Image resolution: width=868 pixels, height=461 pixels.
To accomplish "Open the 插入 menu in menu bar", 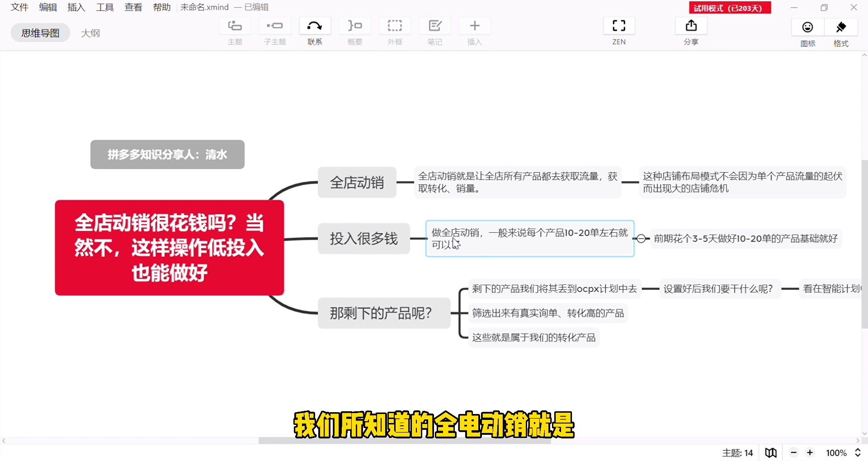I will point(76,7).
